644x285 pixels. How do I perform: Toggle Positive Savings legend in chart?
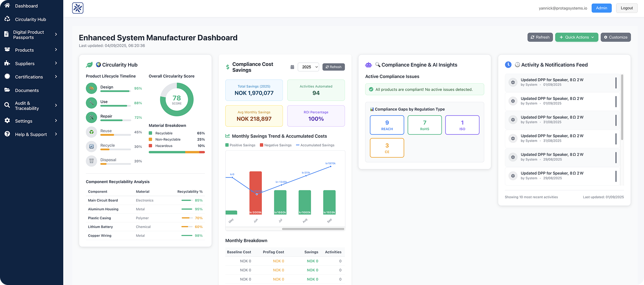point(240,145)
